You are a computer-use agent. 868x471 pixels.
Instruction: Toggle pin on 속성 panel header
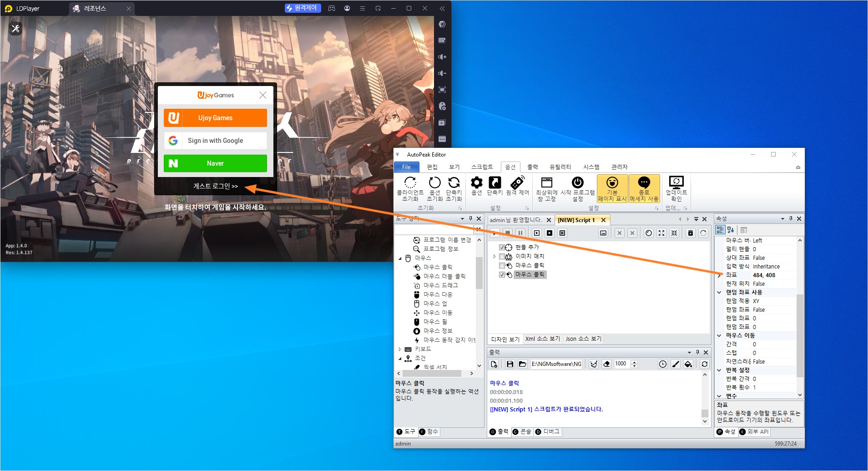pyautogui.click(x=791, y=219)
